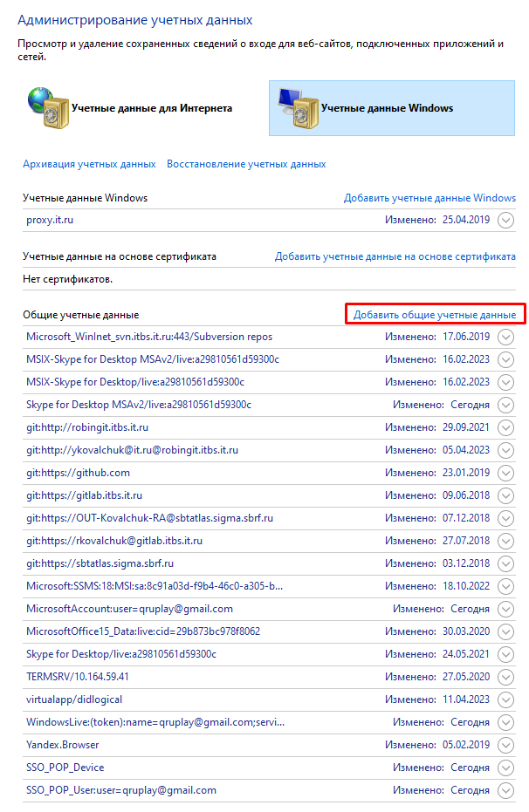
Task: Click Добавить общие учетные данные link
Action: [435, 315]
